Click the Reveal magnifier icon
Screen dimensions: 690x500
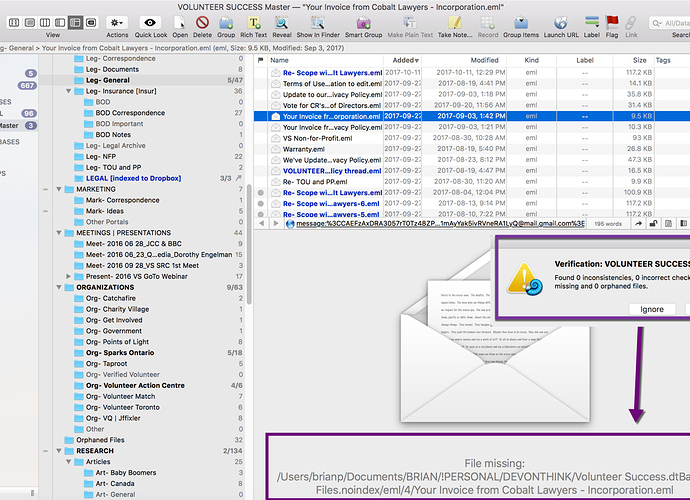(x=282, y=22)
